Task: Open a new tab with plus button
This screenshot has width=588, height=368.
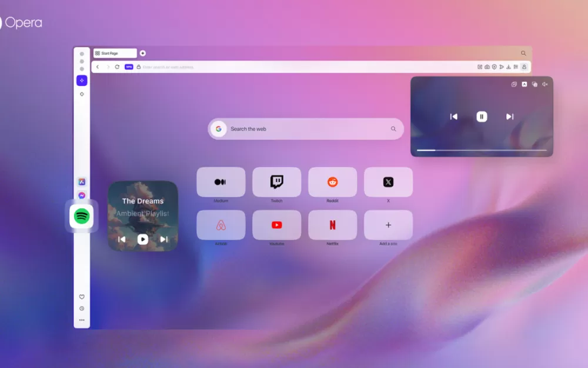Action: [x=142, y=54]
